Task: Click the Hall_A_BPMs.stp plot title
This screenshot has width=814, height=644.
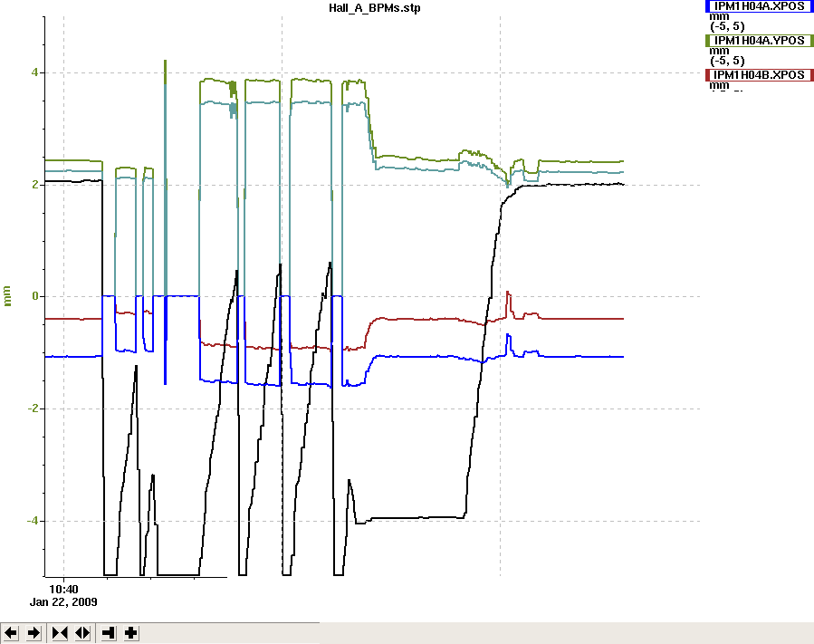Action: pos(375,8)
